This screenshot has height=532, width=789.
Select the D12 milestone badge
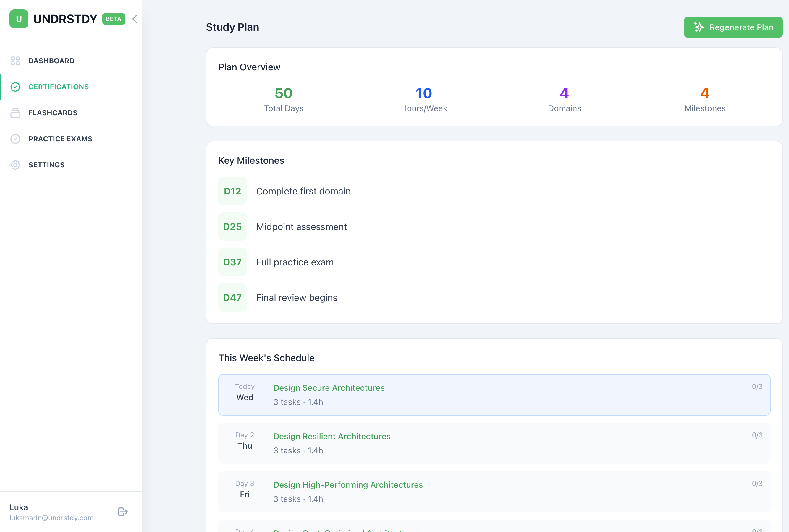[232, 191]
